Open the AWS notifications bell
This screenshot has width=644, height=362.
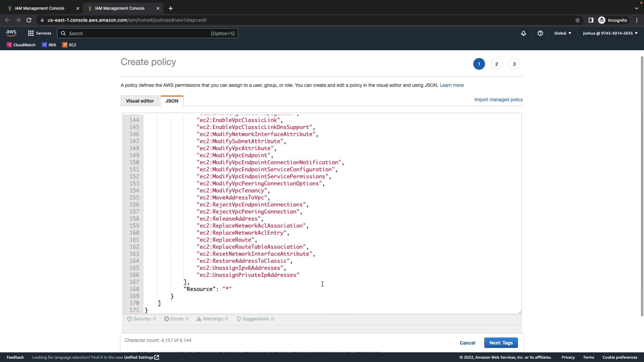(523, 33)
